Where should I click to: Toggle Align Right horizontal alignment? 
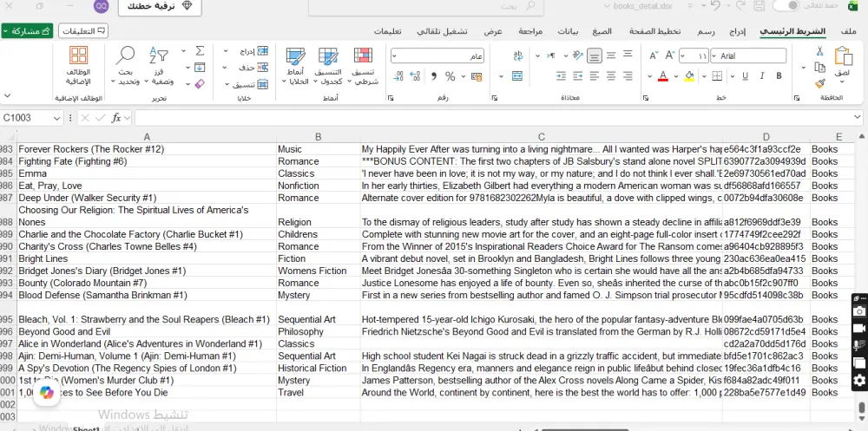pyautogui.click(x=628, y=75)
